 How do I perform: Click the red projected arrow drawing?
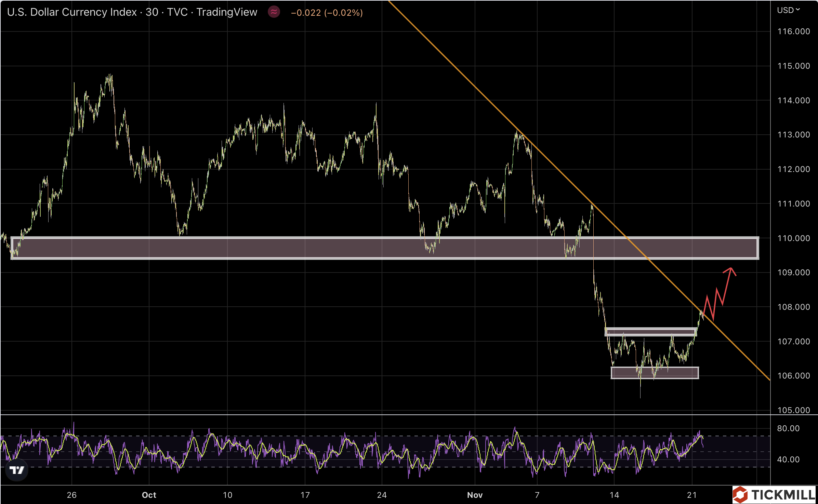[x=726, y=287]
